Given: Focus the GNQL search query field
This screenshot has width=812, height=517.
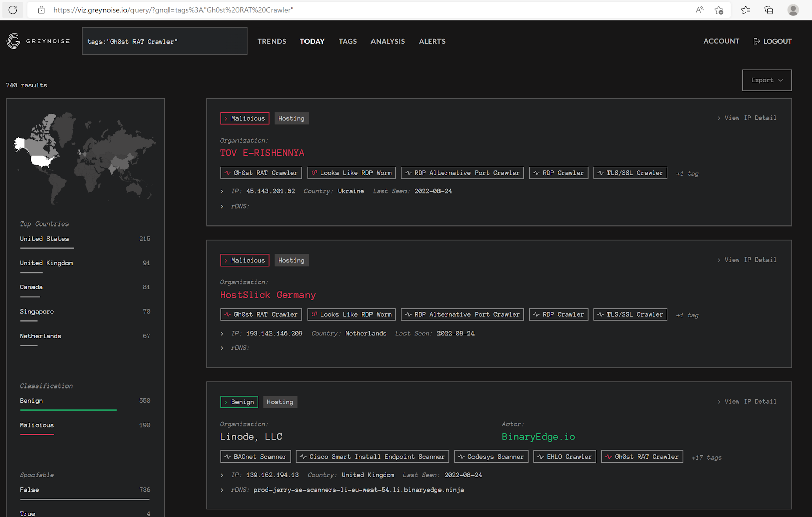Looking at the screenshot, I should tap(164, 41).
